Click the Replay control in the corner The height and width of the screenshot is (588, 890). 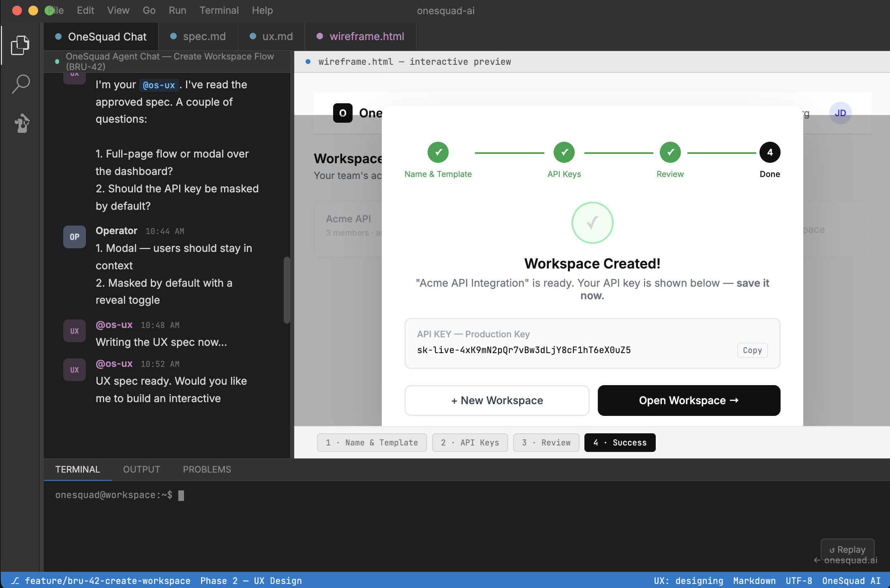pos(847,549)
